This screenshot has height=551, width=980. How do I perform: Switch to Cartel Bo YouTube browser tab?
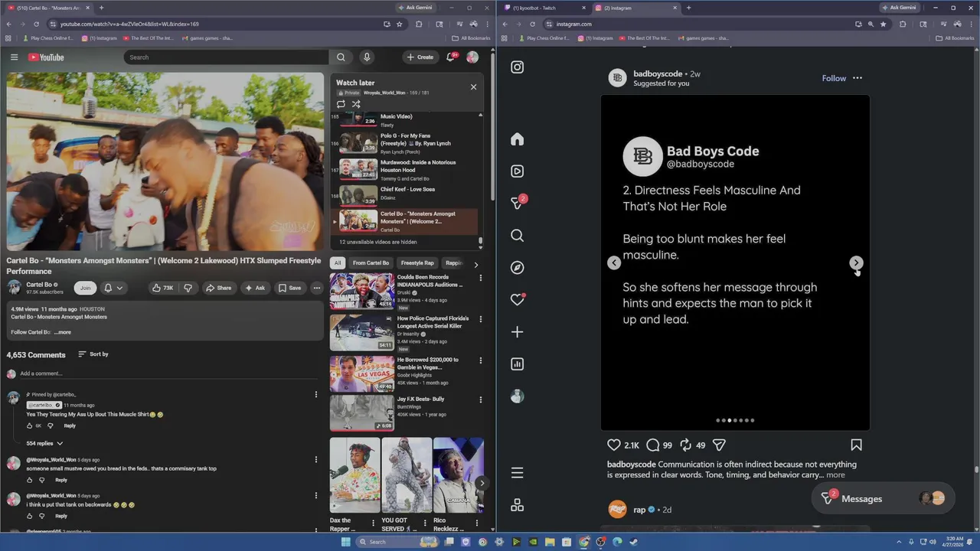(47, 8)
